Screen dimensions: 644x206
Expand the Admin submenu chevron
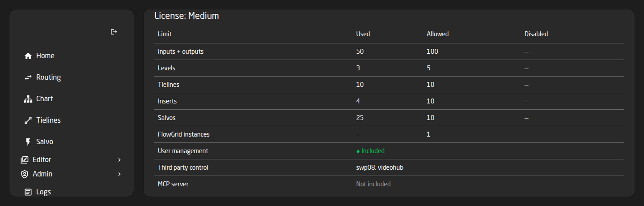click(x=119, y=174)
